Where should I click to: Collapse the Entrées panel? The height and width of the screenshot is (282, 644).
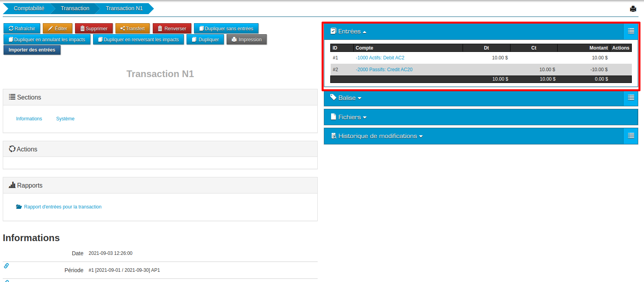tap(349, 31)
